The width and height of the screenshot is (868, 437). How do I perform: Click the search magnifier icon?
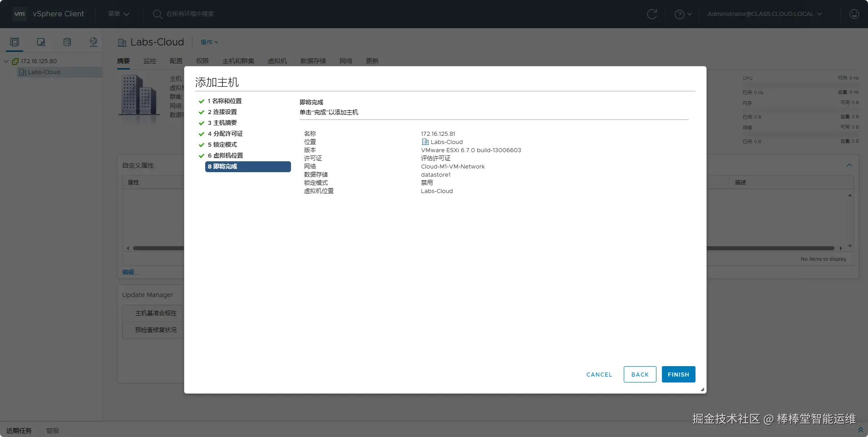coord(157,14)
